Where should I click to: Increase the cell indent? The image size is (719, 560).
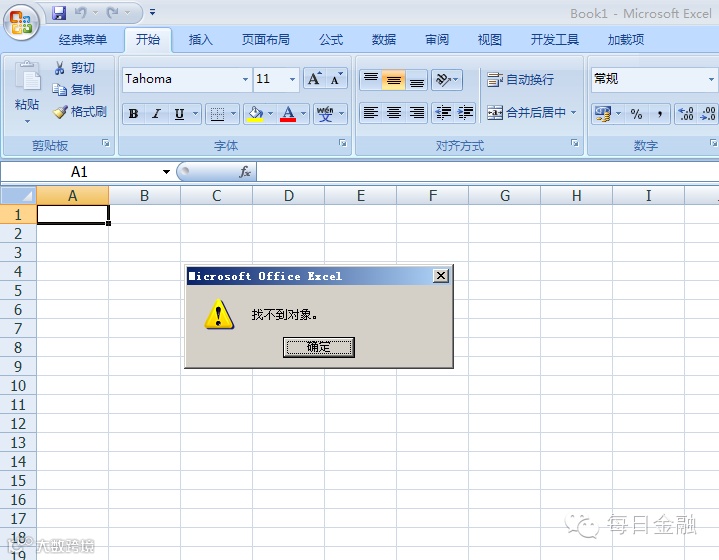tap(465, 113)
